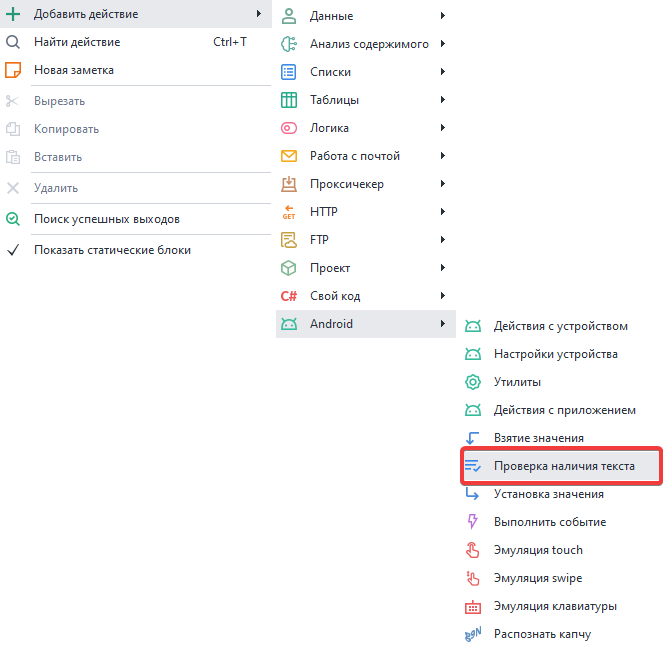The height and width of the screenshot is (648, 664).
Task: Click the orange note icon for Новая заметка
Action: tap(13, 70)
